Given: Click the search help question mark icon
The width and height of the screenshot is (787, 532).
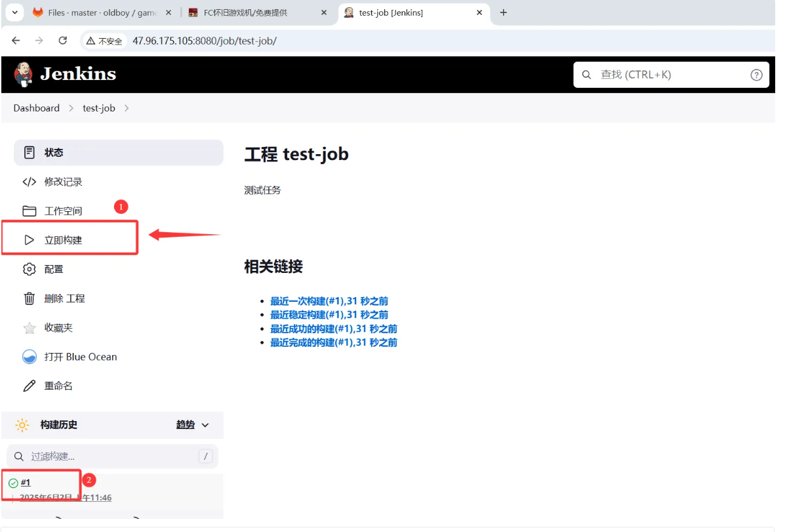Looking at the screenshot, I should (756, 75).
